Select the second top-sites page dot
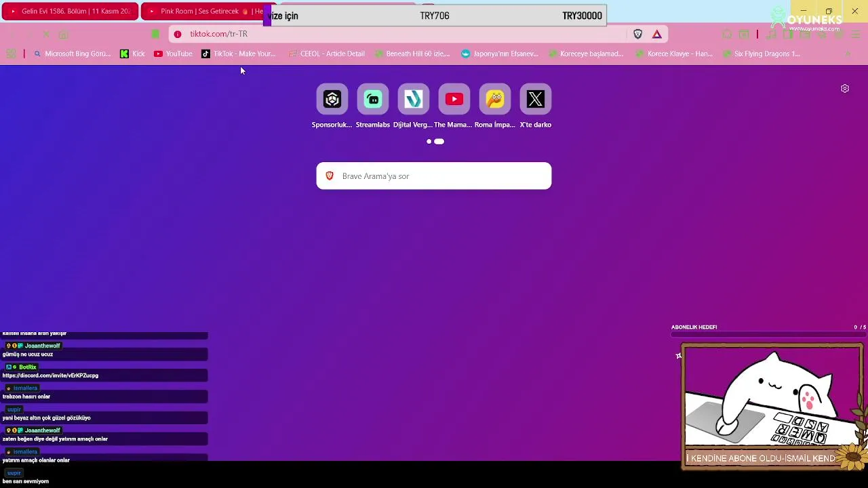This screenshot has width=868, height=488. (x=439, y=142)
